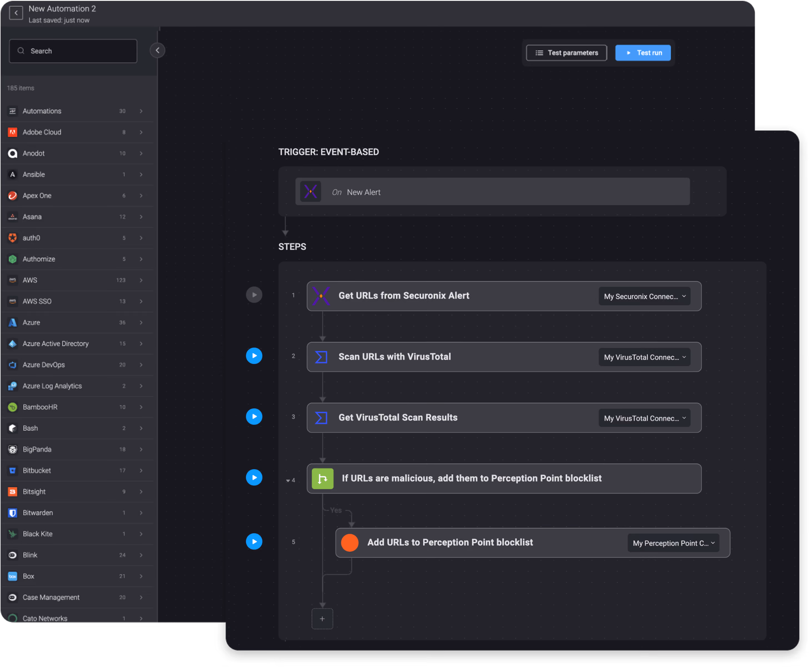Click the Asana icon

[x=13, y=217]
